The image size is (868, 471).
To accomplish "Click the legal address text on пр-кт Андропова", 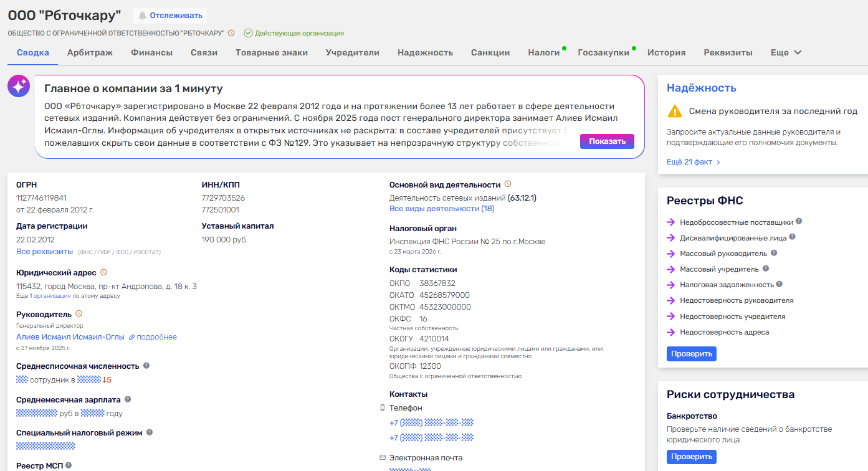I will (x=107, y=287).
